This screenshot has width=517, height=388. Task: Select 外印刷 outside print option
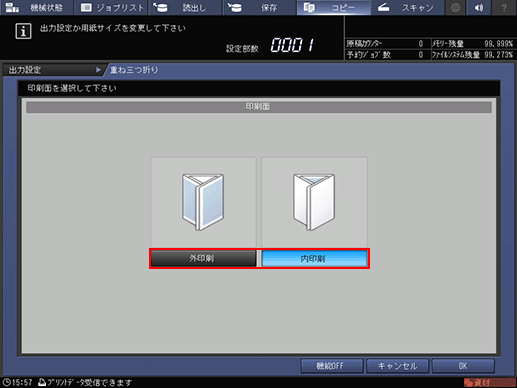[x=203, y=258]
